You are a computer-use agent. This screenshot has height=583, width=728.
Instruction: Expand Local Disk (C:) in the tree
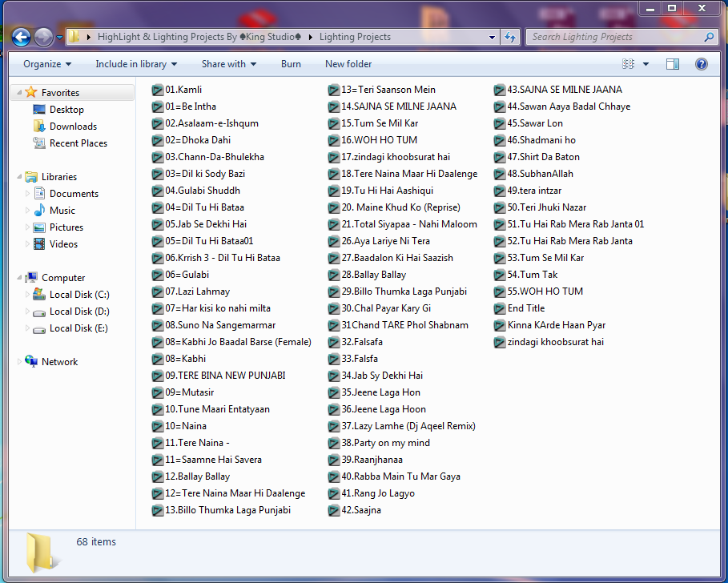coord(26,294)
